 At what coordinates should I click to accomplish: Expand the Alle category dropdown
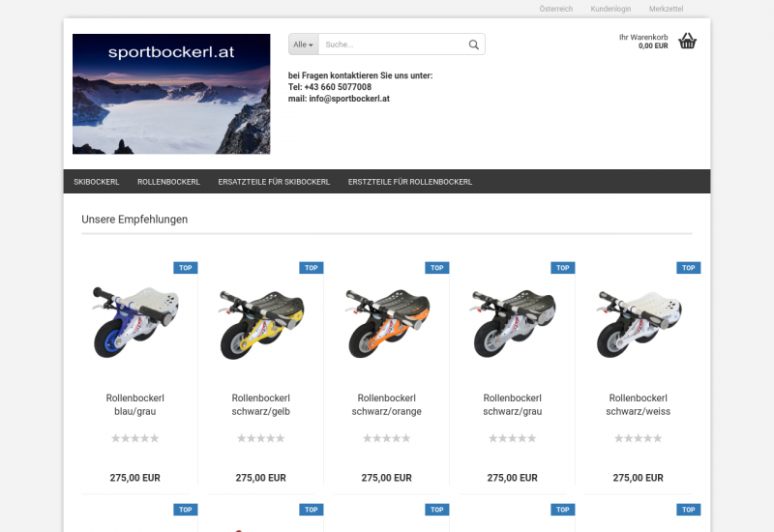[x=303, y=44]
